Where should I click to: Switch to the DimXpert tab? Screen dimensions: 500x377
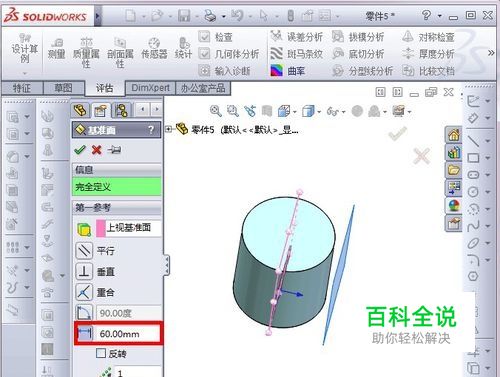[x=150, y=88]
